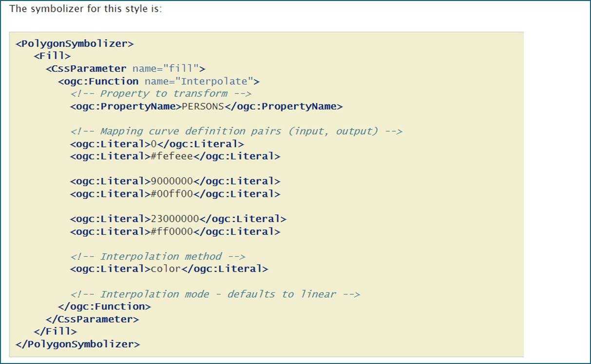Click the #00ff00 literal line

[x=175, y=194]
